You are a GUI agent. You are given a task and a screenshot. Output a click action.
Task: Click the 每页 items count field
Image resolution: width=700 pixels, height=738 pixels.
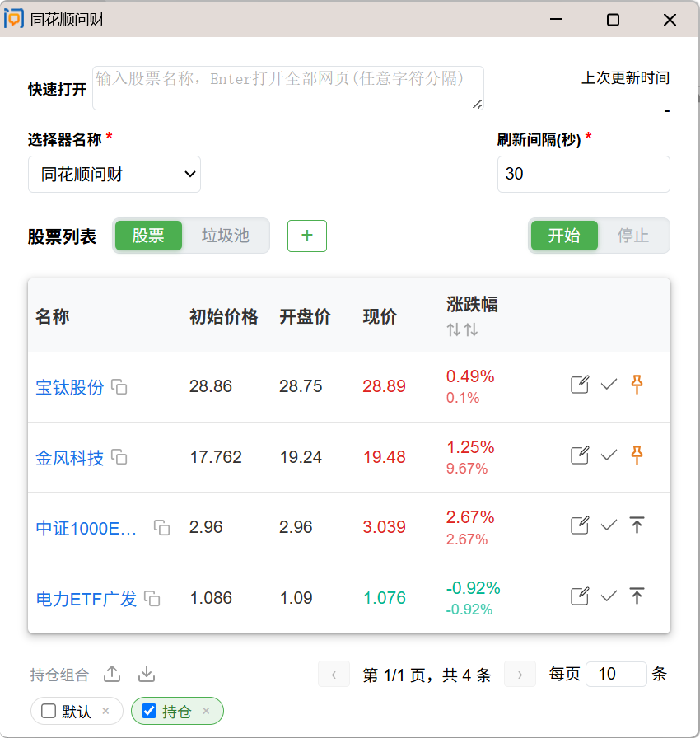pos(616,674)
